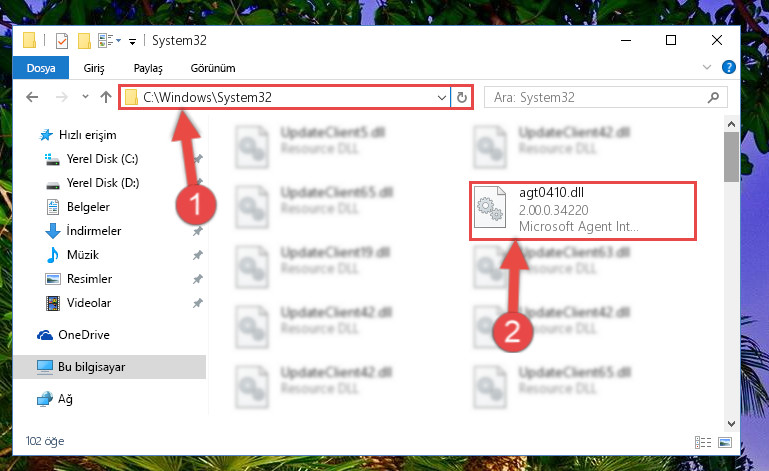Expand the ribbon with the chevron
The height and width of the screenshot is (471, 769).
click(x=707, y=67)
